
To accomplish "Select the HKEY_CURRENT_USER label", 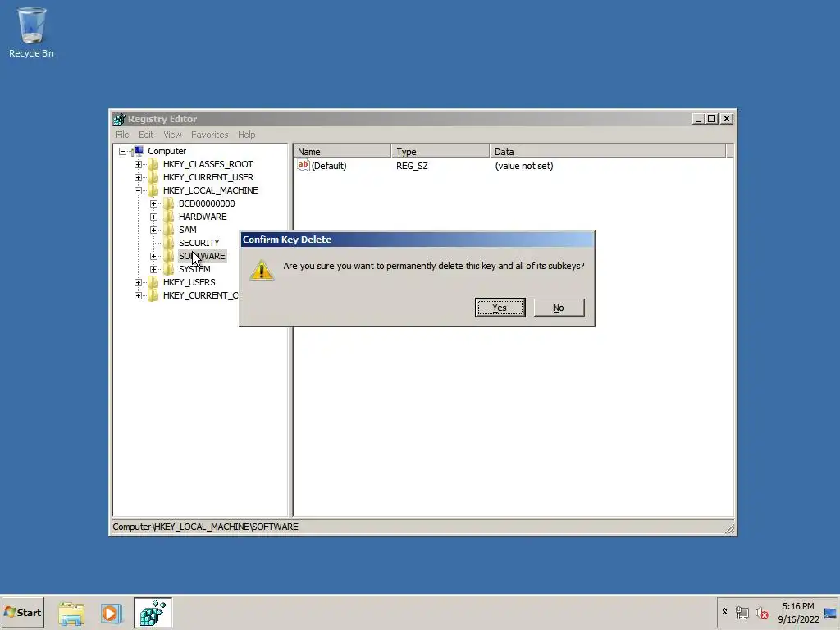I will tap(208, 177).
